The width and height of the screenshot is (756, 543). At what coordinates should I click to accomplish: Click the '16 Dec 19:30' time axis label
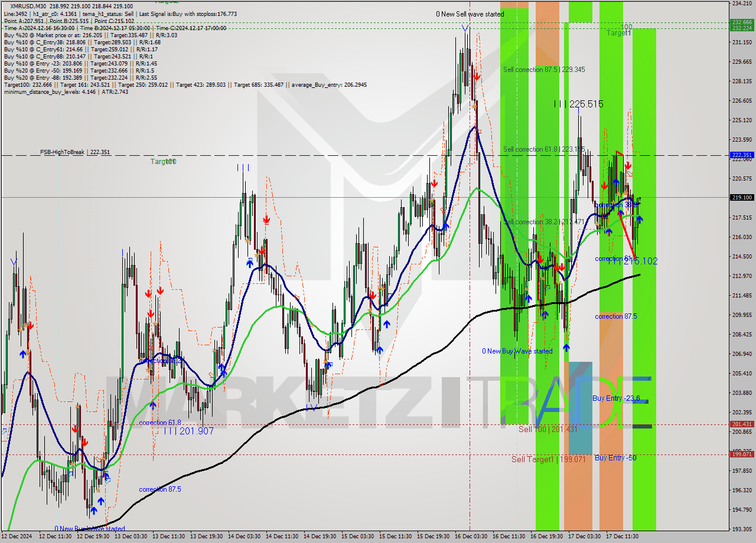click(x=546, y=537)
